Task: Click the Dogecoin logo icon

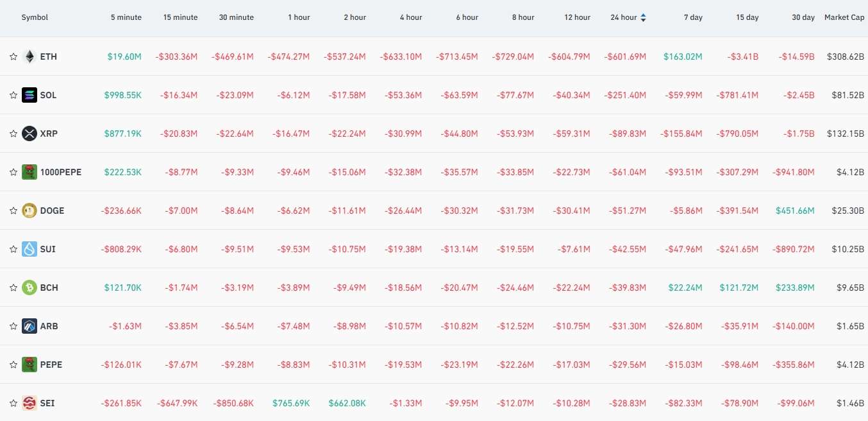Action: pos(29,210)
